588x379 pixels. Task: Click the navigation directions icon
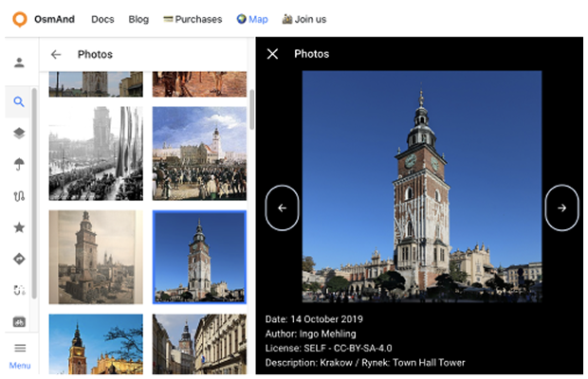point(19,259)
